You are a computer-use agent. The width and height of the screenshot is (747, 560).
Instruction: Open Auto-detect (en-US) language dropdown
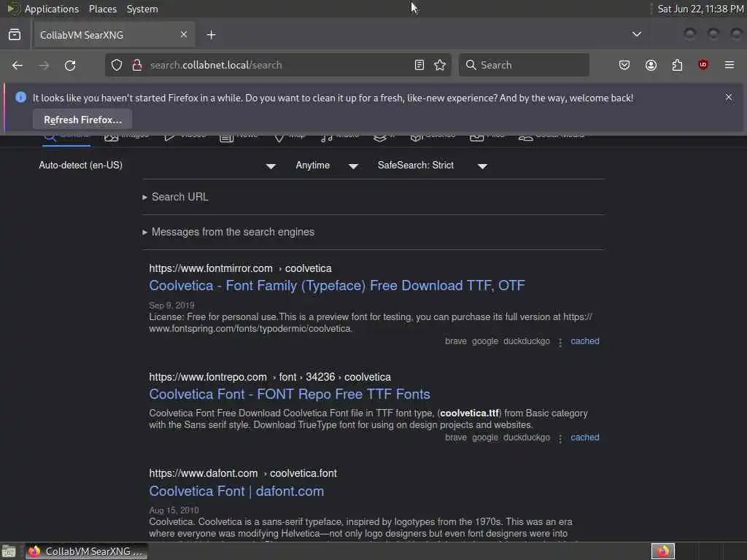tap(158, 166)
